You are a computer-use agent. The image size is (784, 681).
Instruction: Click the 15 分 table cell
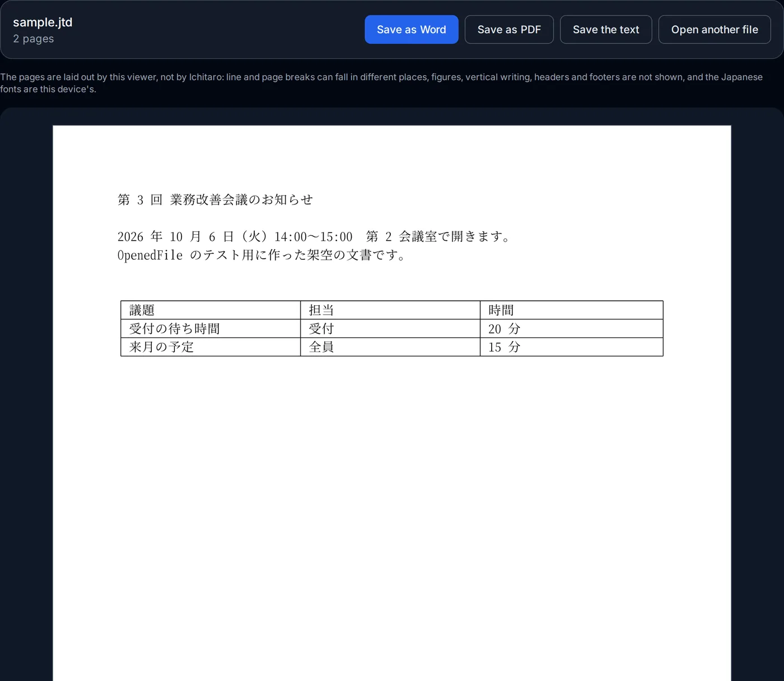572,347
